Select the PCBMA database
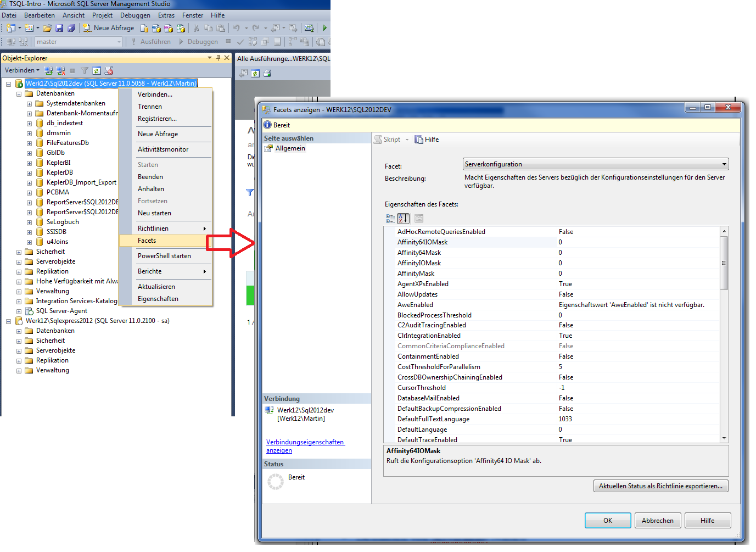756x552 pixels. (58, 192)
